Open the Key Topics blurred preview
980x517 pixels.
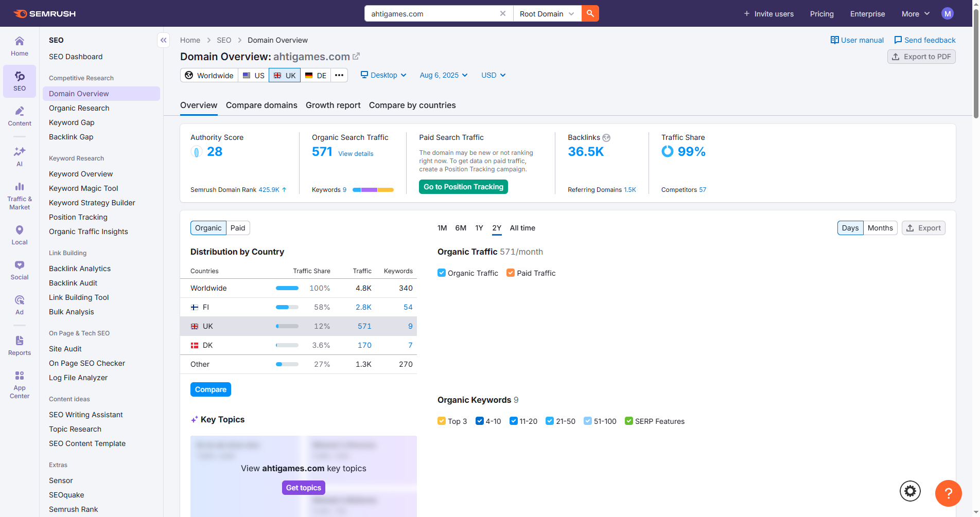(304, 476)
